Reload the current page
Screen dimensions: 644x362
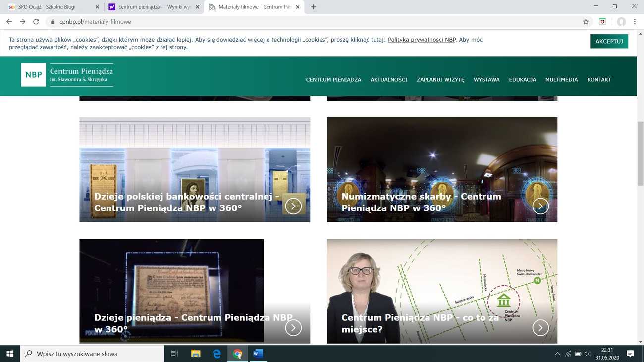point(36,22)
